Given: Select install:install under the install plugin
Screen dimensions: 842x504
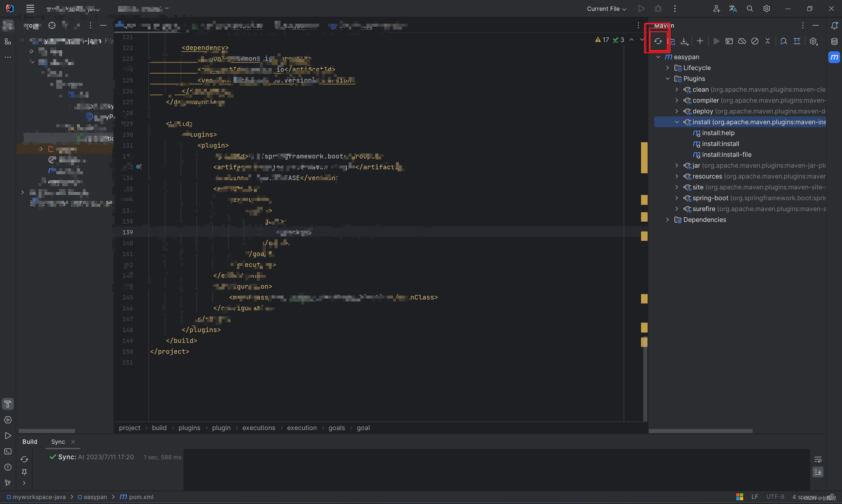Looking at the screenshot, I should pyautogui.click(x=720, y=144).
